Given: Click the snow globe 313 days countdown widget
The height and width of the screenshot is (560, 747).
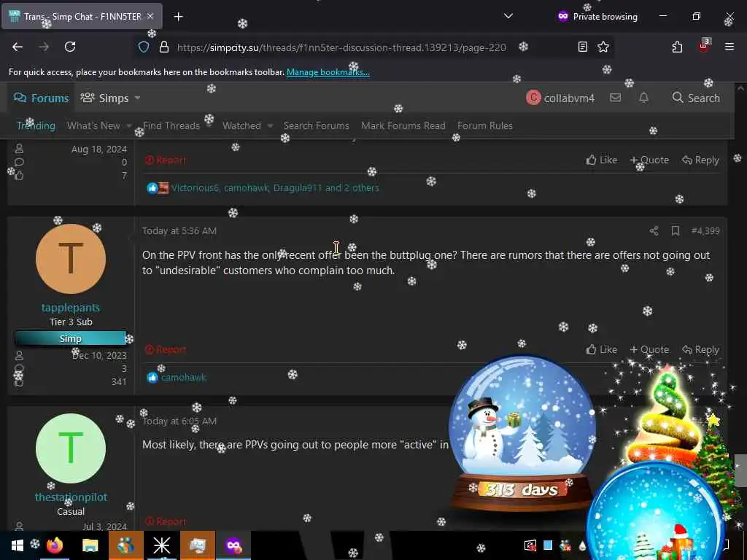Looking at the screenshot, I should (x=522, y=432).
